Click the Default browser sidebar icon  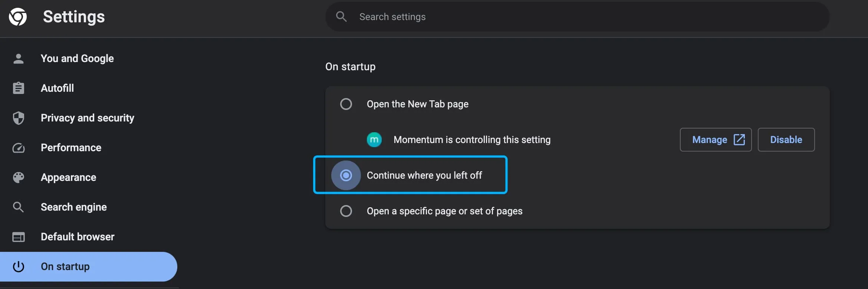point(18,237)
